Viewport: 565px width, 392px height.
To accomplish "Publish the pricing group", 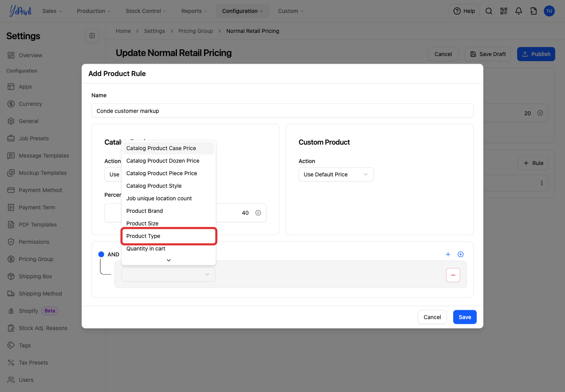I will 536,54.
